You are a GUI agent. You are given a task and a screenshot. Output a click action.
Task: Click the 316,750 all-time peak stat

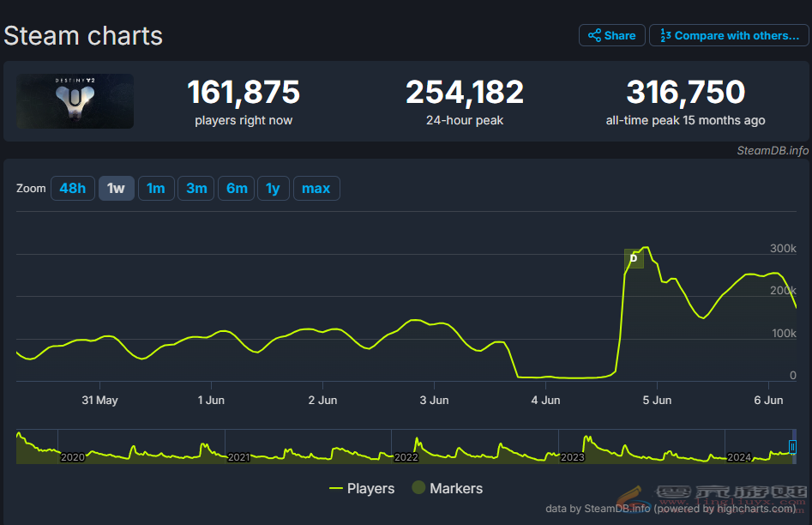(x=685, y=92)
